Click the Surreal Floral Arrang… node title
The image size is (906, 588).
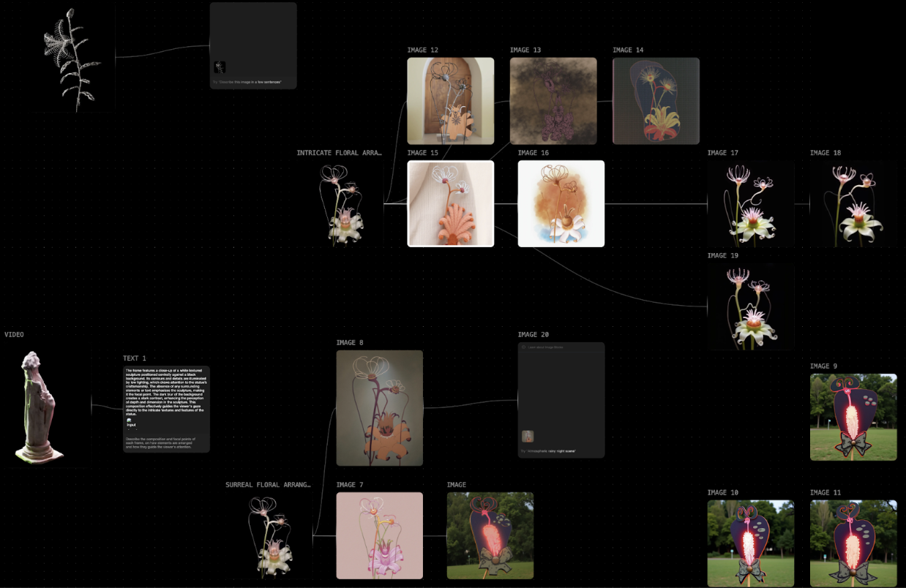click(268, 485)
